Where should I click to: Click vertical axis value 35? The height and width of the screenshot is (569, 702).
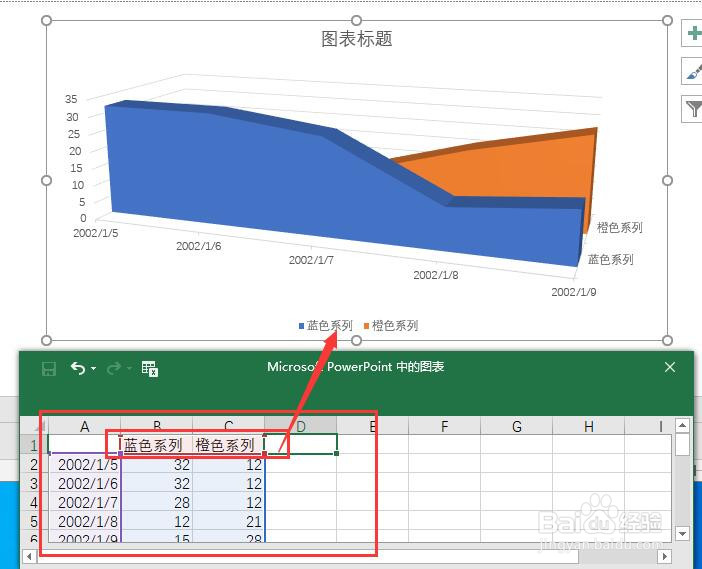(x=71, y=99)
